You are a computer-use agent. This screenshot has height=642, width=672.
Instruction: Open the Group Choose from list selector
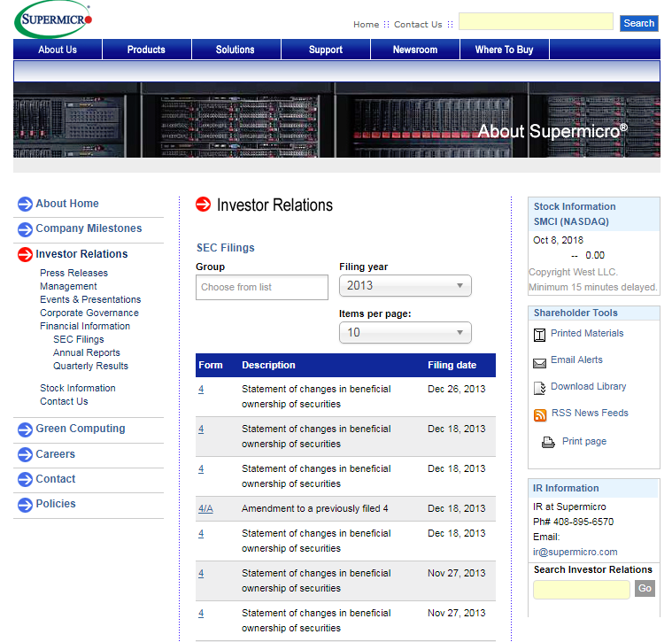tap(262, 287)
